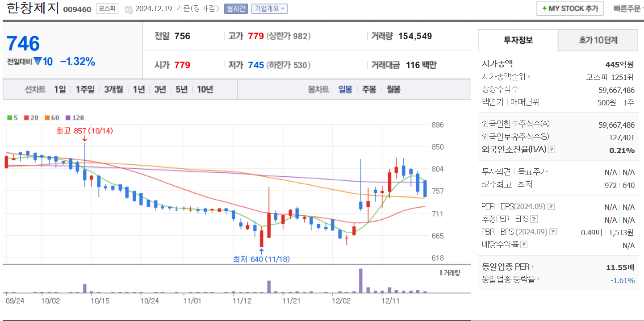644x321 pixels.
Task: Click the 외국인소진율 value 0.21%
Action: click(622, 150)
